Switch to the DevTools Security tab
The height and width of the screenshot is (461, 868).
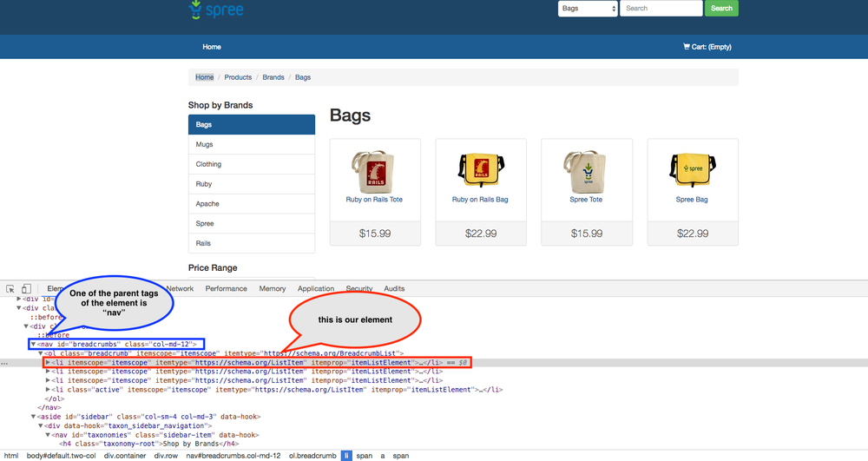click(359, 289)
